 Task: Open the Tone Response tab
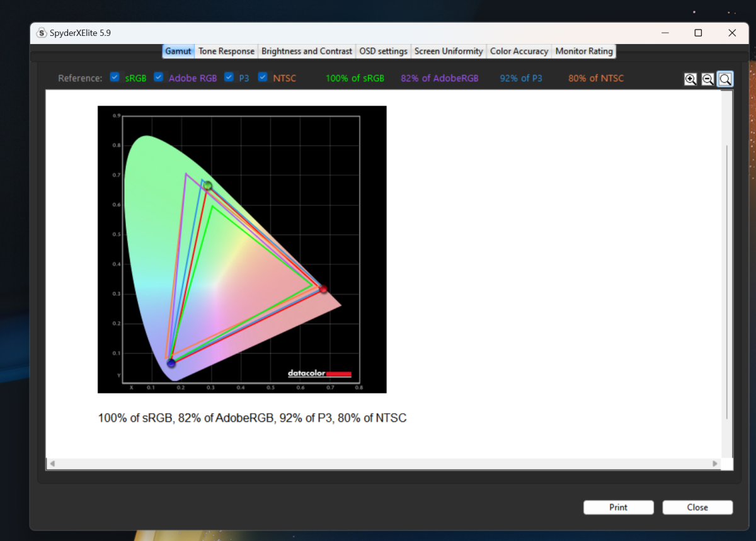pyautogui.click(x=226, y=52)
